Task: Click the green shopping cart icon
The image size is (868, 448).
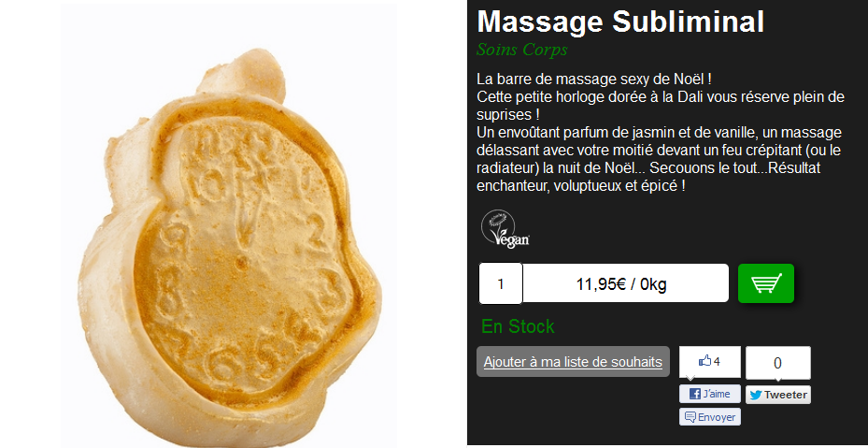Action: pyautogui.click(x=765, y=283)
